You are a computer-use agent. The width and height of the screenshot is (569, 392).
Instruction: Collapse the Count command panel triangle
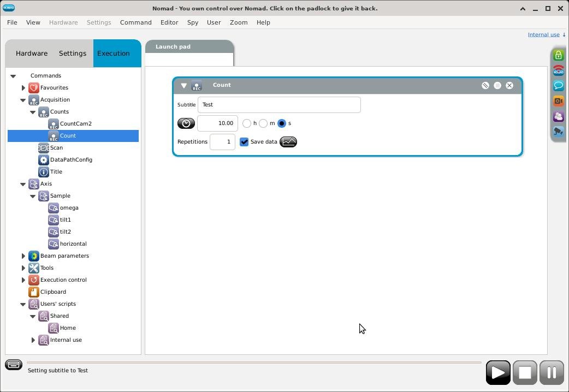point(183,86)
